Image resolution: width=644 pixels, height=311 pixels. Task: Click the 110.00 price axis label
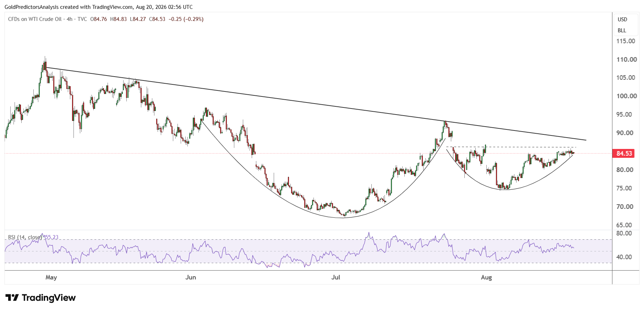pyautogui.click(x=627, y=60)
